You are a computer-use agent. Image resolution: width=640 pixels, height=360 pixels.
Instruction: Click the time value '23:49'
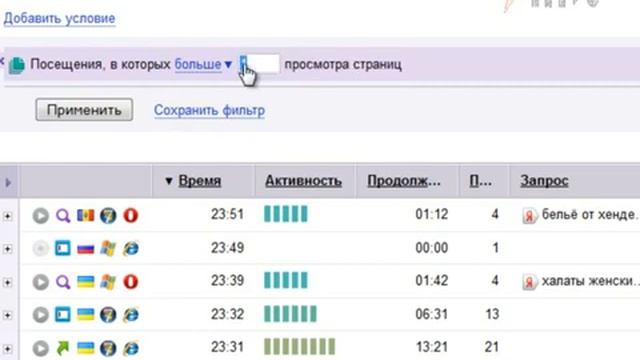227,247
